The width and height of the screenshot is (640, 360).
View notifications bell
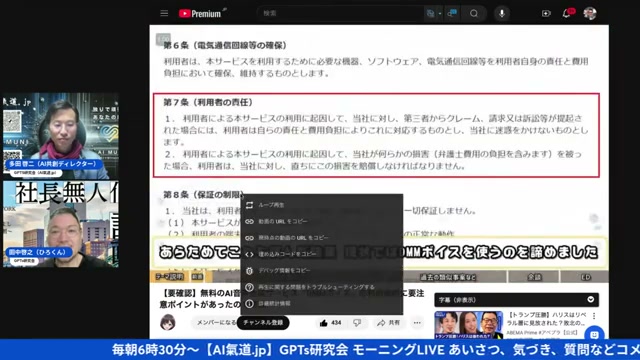[568, 13]
